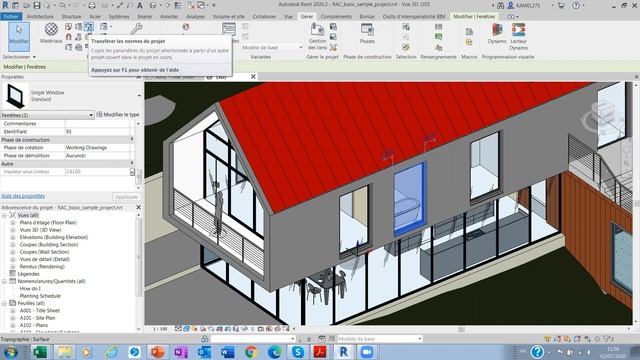Expand Plans d'étage (Floor Plan) node

(13, 222)
